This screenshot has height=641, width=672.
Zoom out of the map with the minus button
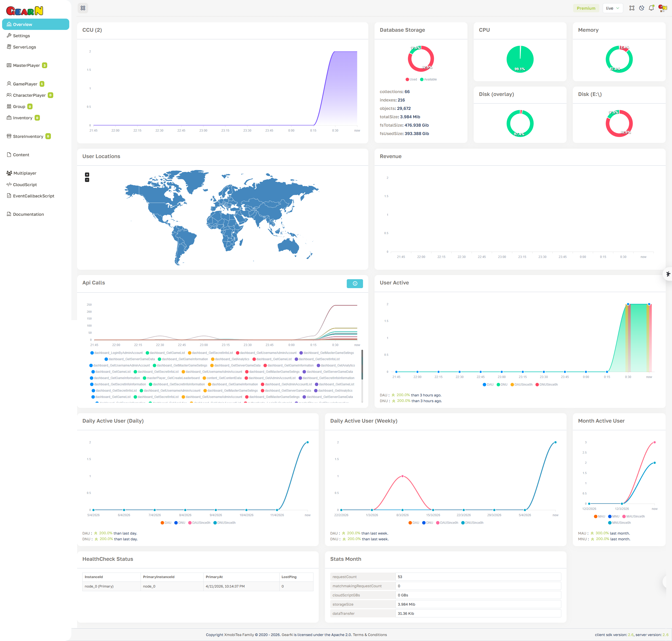[87, 180]
